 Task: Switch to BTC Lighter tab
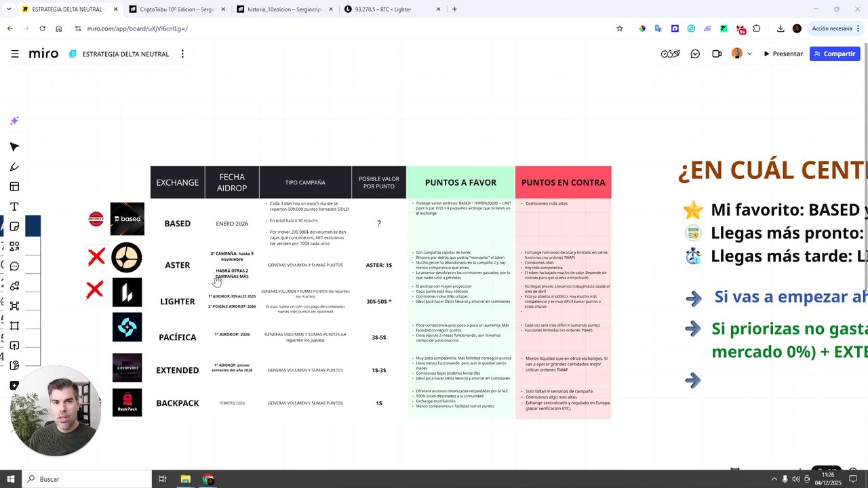(x=393, y=9)
